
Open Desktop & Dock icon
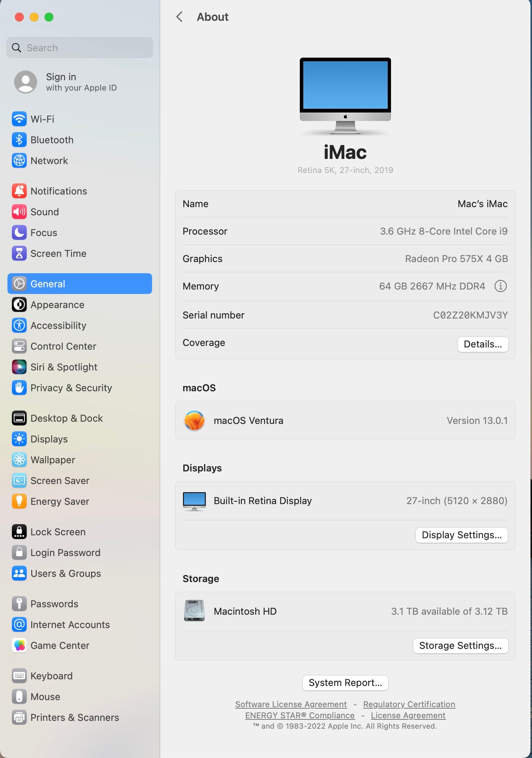point(19,418)
